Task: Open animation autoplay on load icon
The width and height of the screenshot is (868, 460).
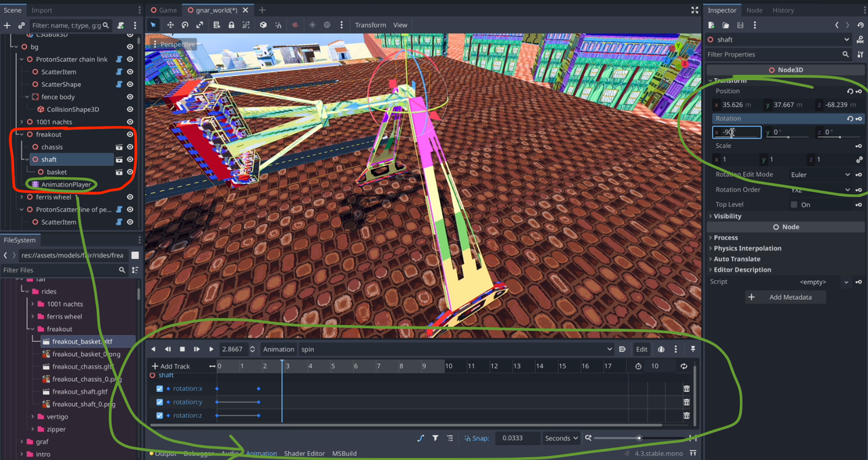Action: click(x=623, y=349)
